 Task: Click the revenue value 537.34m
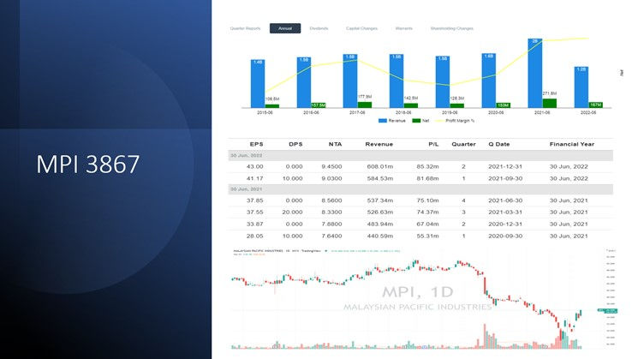click(x=380, y=200)
